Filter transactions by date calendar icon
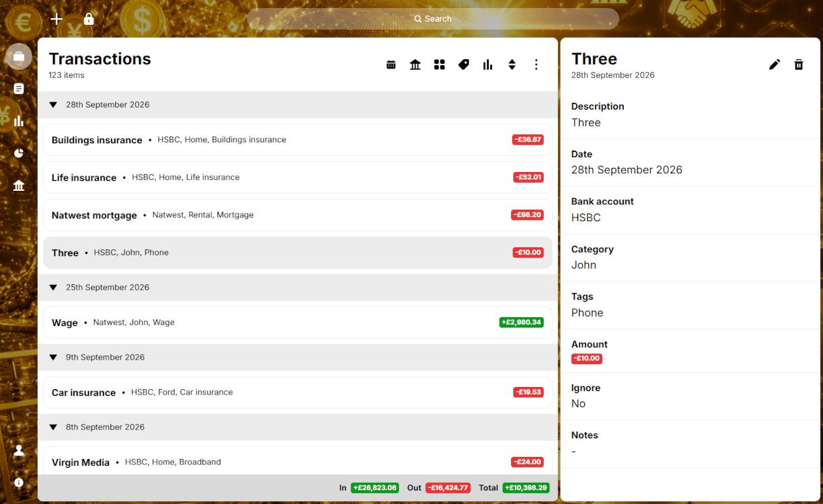The width and height of the screenshot is (823, 504). pos(391,65)
